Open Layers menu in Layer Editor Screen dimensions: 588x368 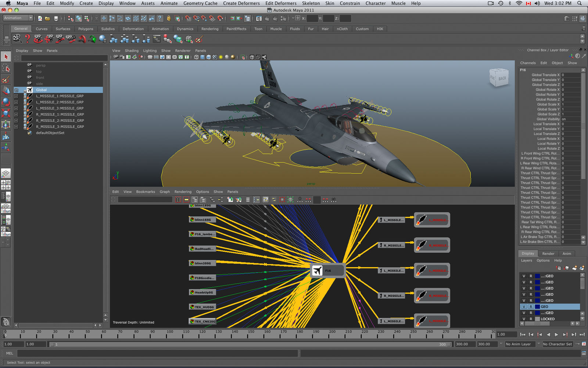click(526, 261)
